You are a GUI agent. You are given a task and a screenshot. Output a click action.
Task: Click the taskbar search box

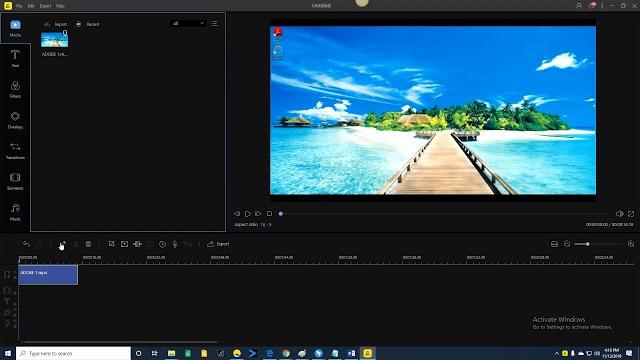(73, 353)
